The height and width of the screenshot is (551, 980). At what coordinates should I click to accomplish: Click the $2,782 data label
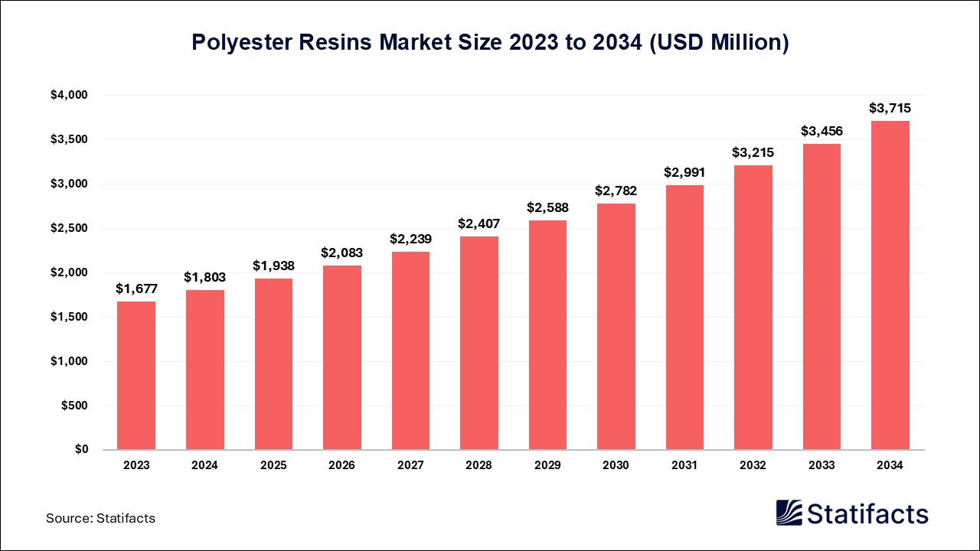[616, 191]
